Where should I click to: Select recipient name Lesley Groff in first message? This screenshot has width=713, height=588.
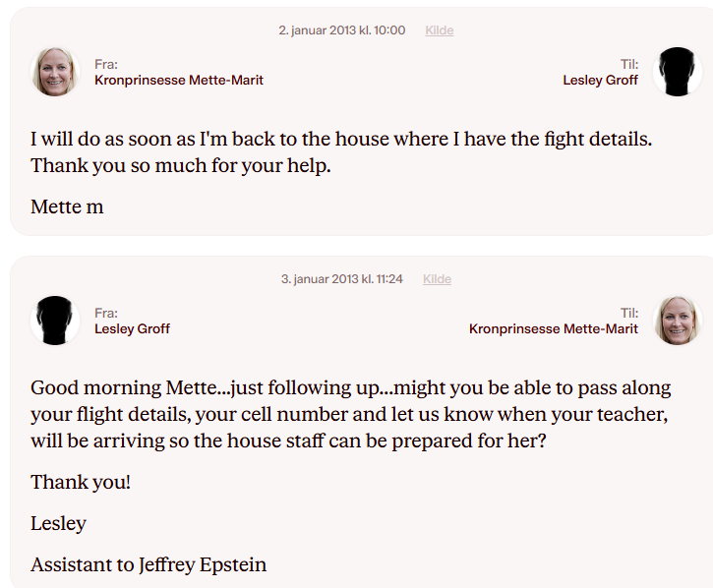point(600,81)
